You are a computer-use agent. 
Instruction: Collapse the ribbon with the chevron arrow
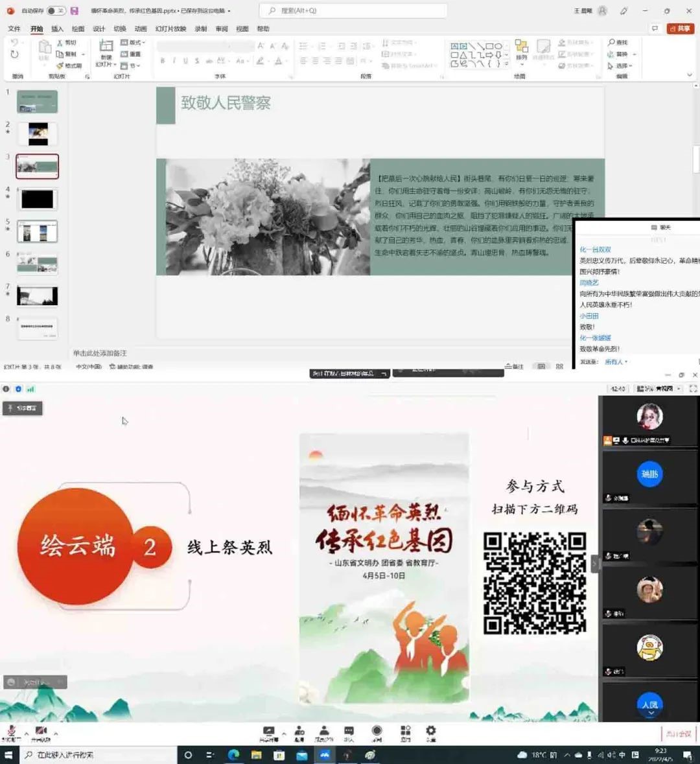(x=689, y=75)
